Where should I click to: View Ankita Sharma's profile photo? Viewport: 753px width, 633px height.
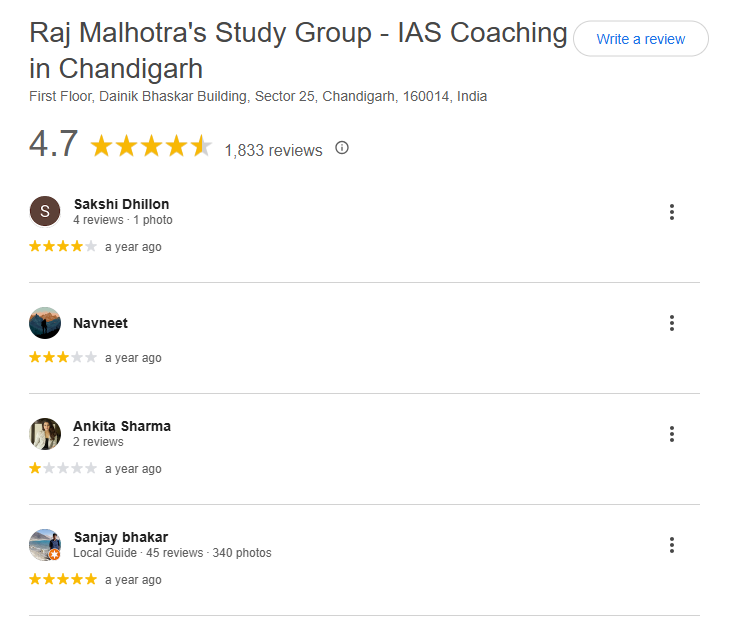(x=45, y=434)
